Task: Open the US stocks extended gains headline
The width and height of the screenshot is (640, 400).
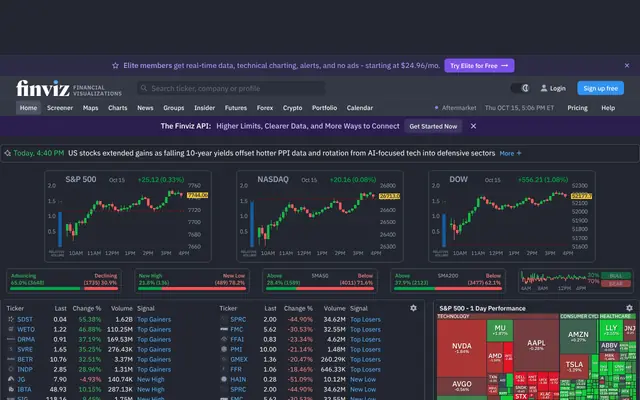Action: (x=282, y=153)
